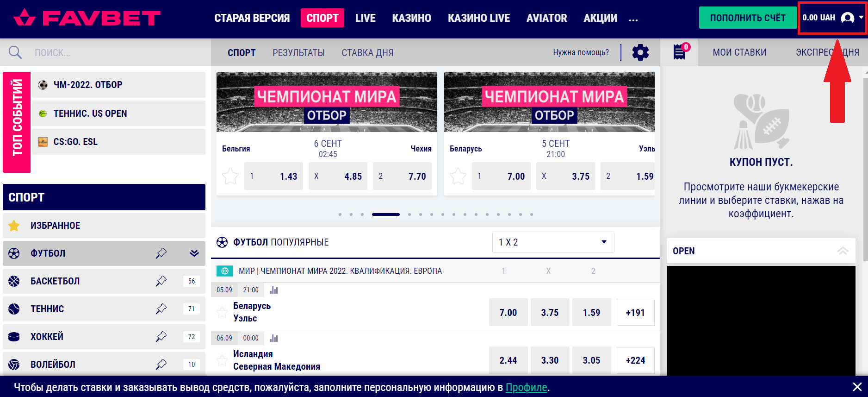Screen dimensions: 868x397
Task: Open the account dropdown arrow
Action: [861, 17]
